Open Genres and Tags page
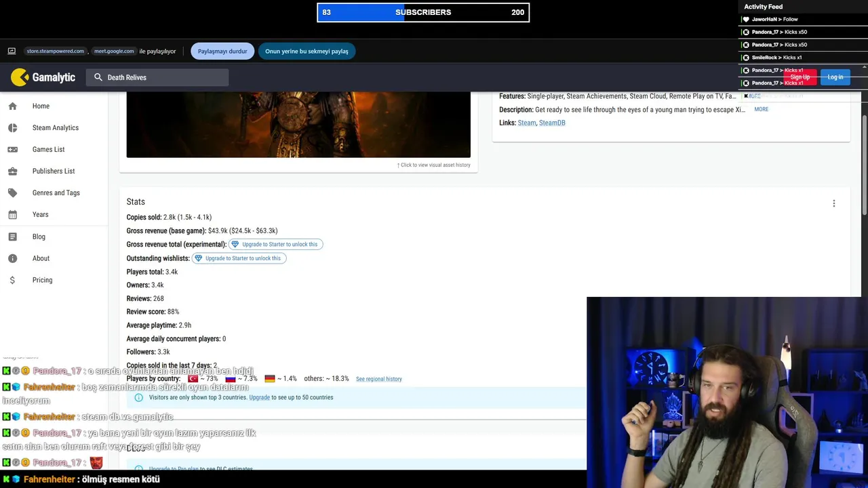868x488 pixels. coord(56,192)
